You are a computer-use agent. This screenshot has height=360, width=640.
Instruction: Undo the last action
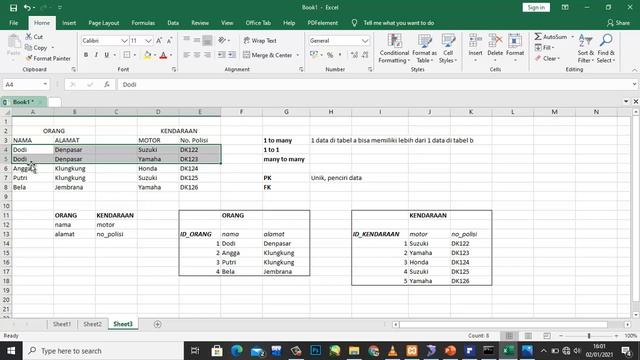(x=27, y=7)
